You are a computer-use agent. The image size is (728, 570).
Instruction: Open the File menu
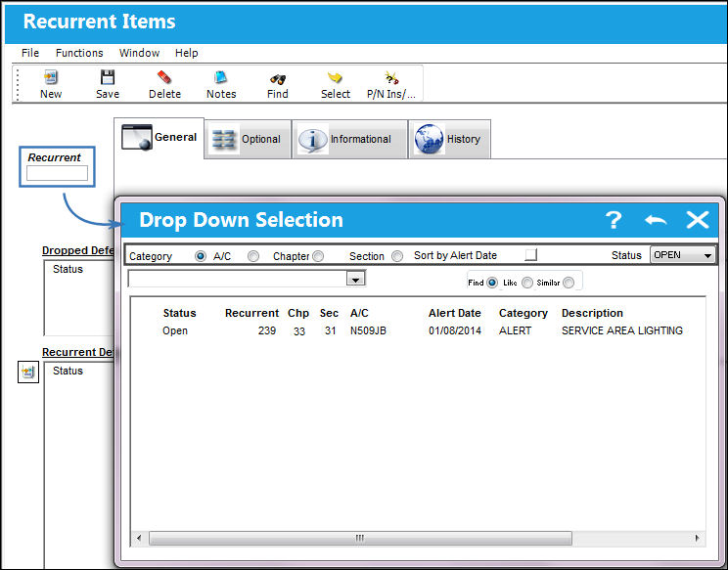30,53
